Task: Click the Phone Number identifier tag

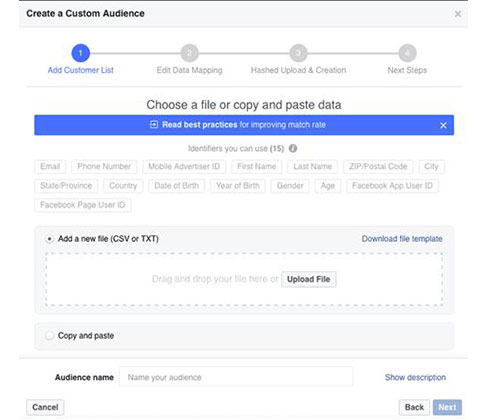Action: tap(104, 166)
